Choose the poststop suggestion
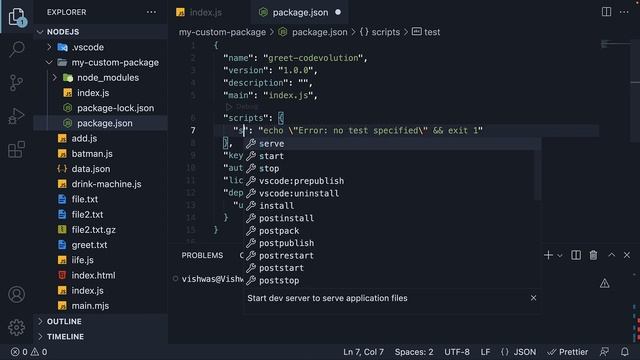This screenshot has height=360, width=640. point(392,280)
